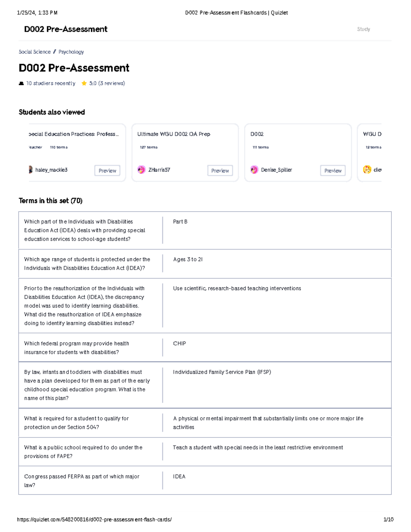Preview the 'Special Education Practices' set

click(x=107, y=170)
